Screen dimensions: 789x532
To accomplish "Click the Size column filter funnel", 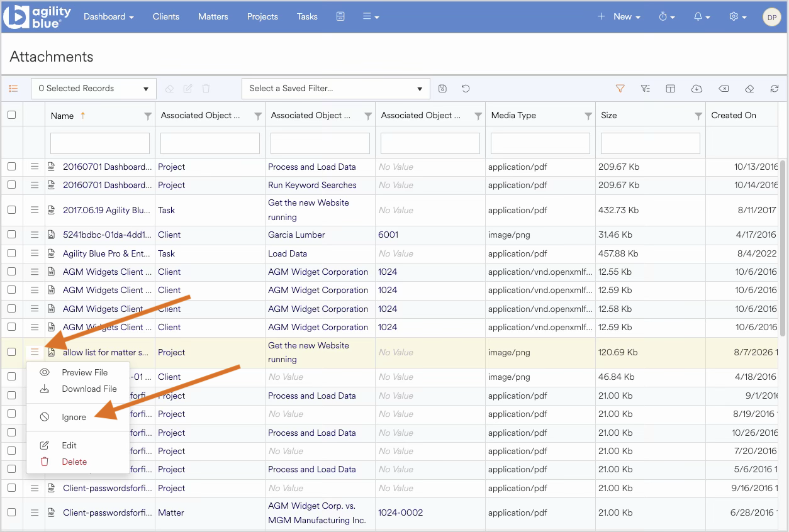I will point(698,116).
